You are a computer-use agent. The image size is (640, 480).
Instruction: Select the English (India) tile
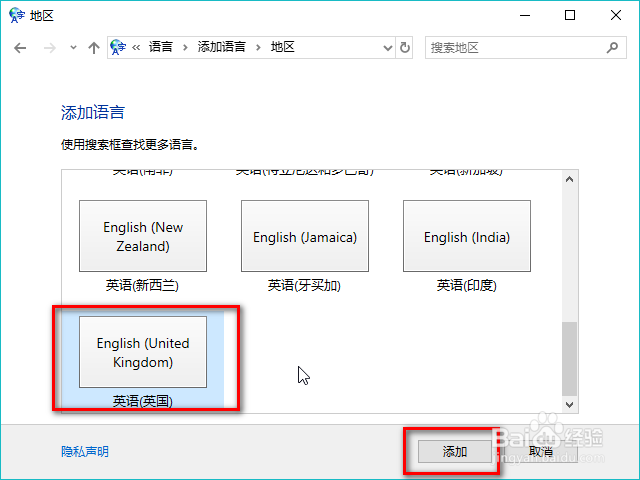point(467,236)
